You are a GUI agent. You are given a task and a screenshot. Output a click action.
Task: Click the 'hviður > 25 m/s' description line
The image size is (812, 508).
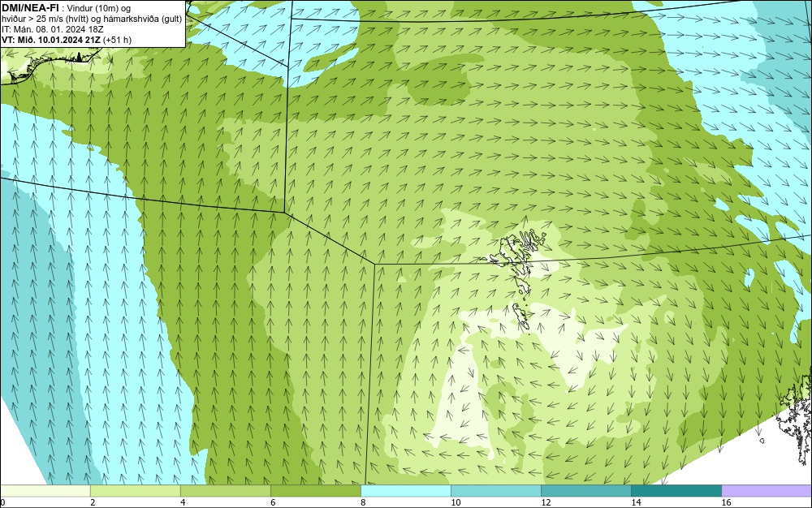(92, 19)
